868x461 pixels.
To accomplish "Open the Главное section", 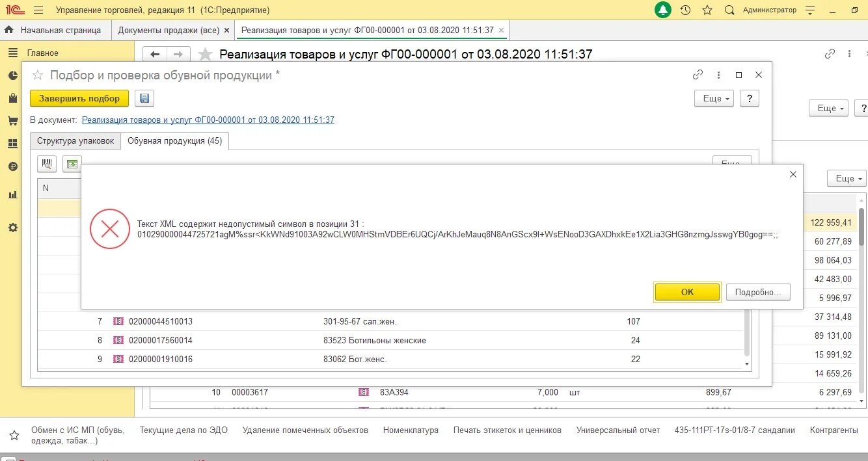I will click(x=43, y=53).
